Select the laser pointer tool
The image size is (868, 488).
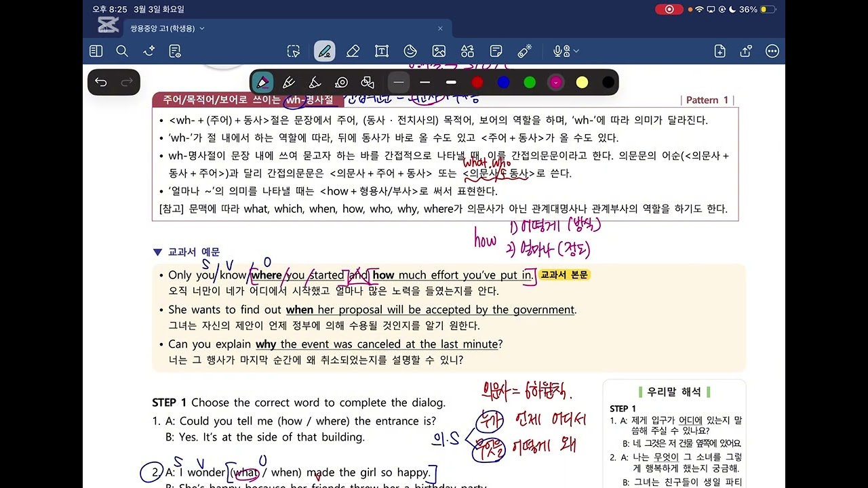(525, 51)
